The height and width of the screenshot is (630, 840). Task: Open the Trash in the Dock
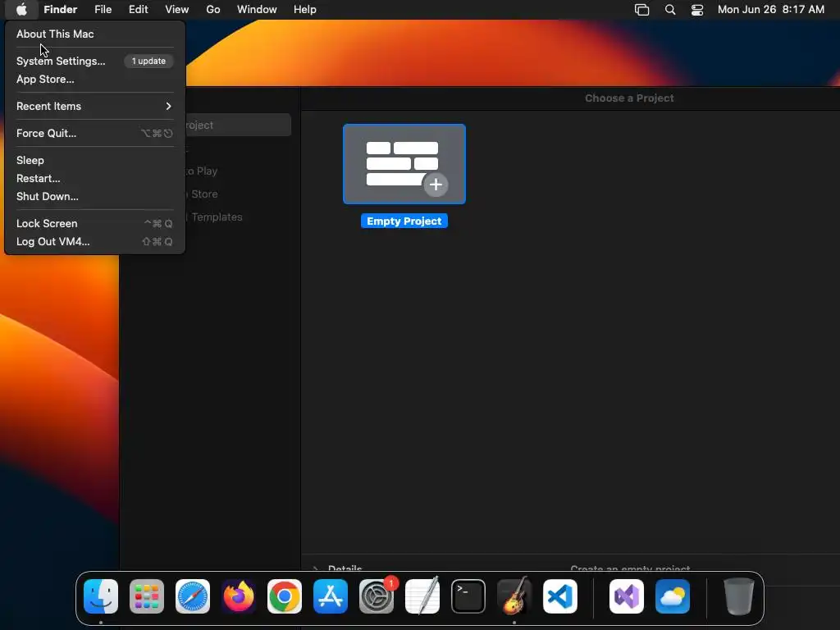739,596
